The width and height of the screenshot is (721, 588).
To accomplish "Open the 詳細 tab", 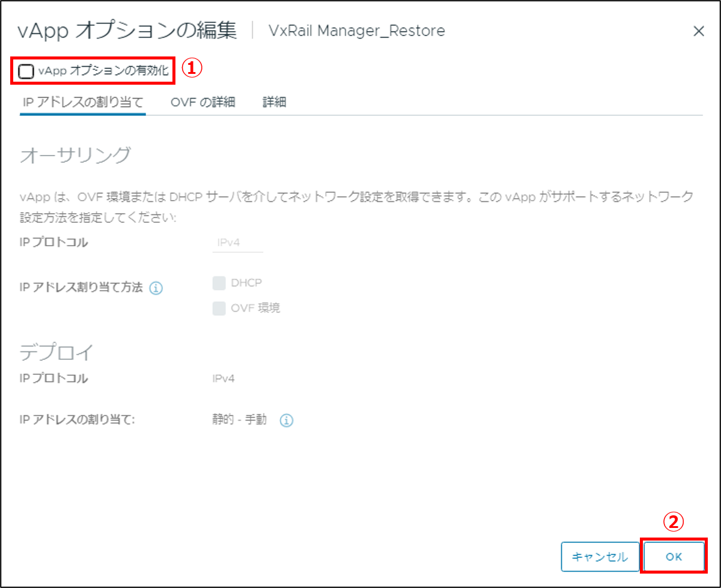I will [x=274, y=102].
